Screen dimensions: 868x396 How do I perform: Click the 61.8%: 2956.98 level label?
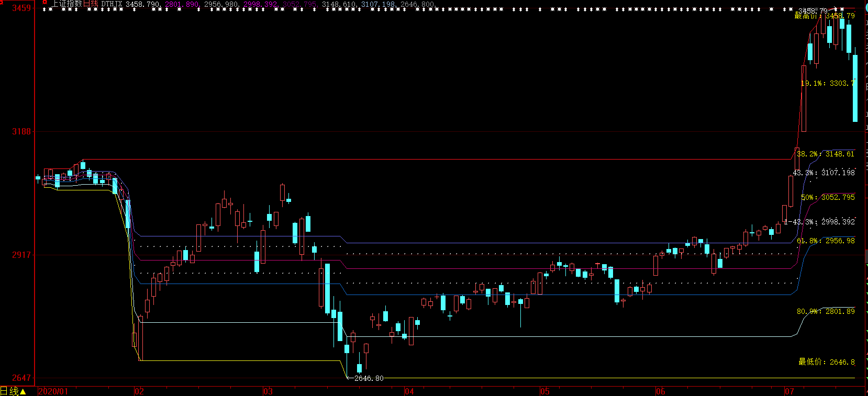(826, 241)
